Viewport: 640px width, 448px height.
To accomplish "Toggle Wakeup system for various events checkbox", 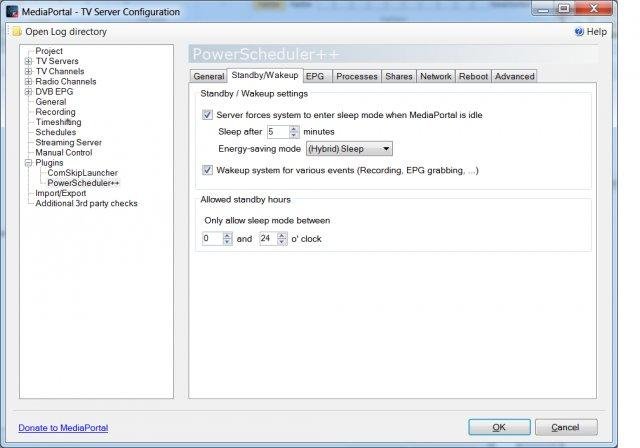I will pyautogui.click(x=207, y=170).
